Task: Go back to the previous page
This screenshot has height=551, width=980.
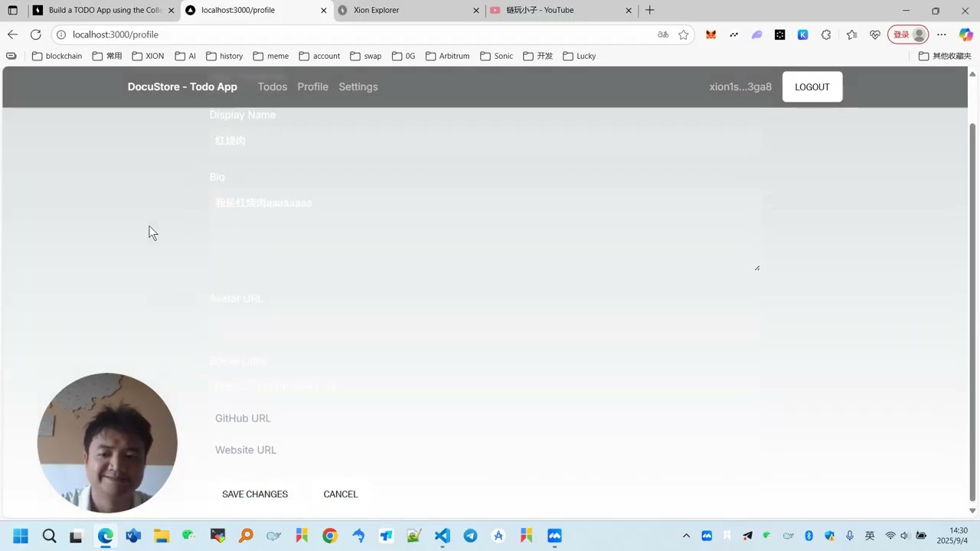Action: coord(12,34)
